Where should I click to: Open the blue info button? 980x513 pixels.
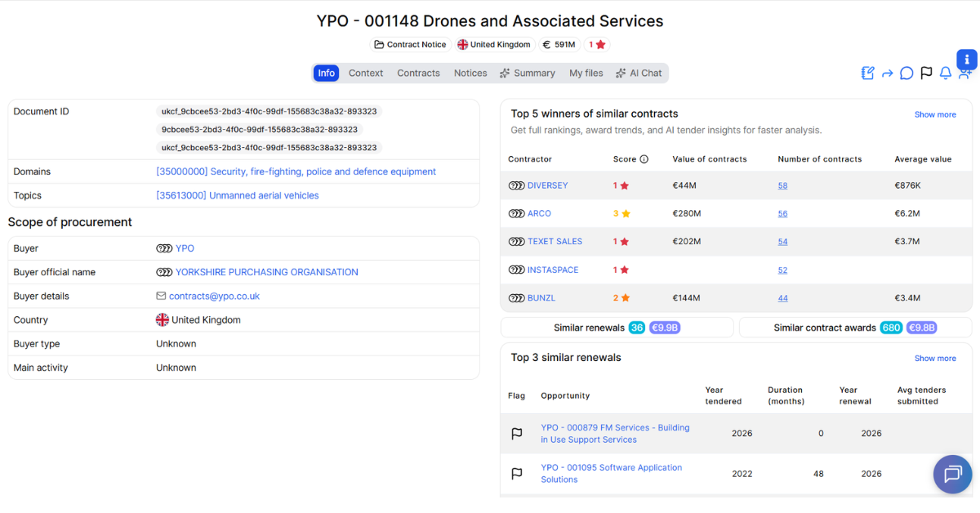967,60
